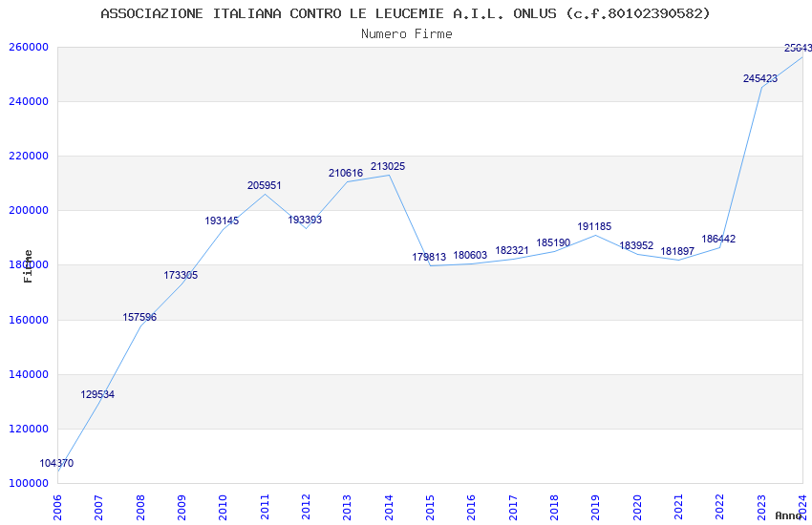
Task: Click the y-axis value 240000
Action: (x=29, y=101)
